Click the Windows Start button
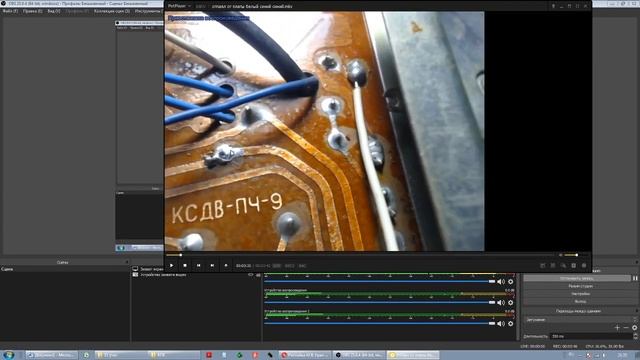 (x=9, y=355)
